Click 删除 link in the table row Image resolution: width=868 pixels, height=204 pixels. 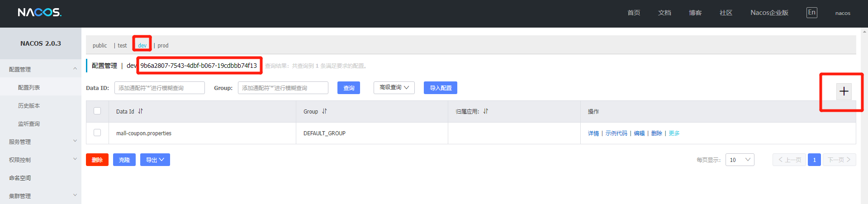tap(657, 133)
